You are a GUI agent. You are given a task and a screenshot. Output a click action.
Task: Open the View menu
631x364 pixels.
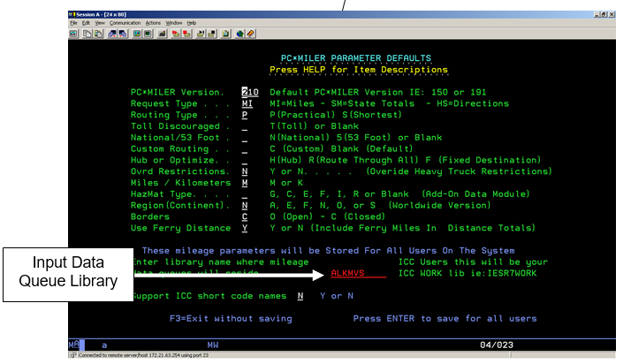(100, 23)
